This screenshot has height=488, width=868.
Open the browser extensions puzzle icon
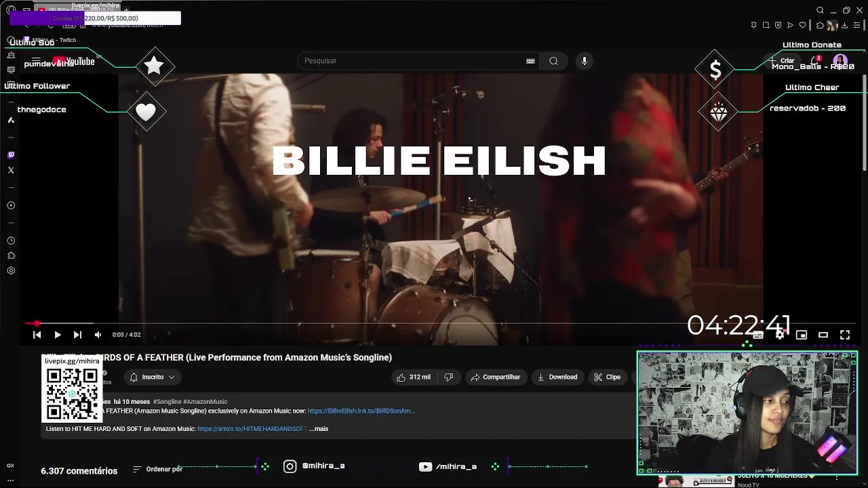820,25
